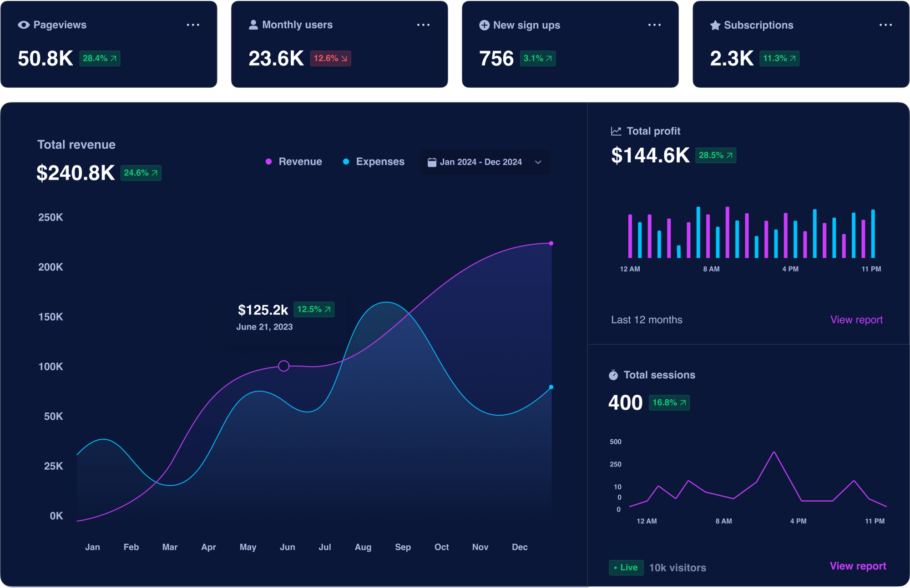Open View report under Total sessions
This screenshot has width=910, height=588.
858,566
